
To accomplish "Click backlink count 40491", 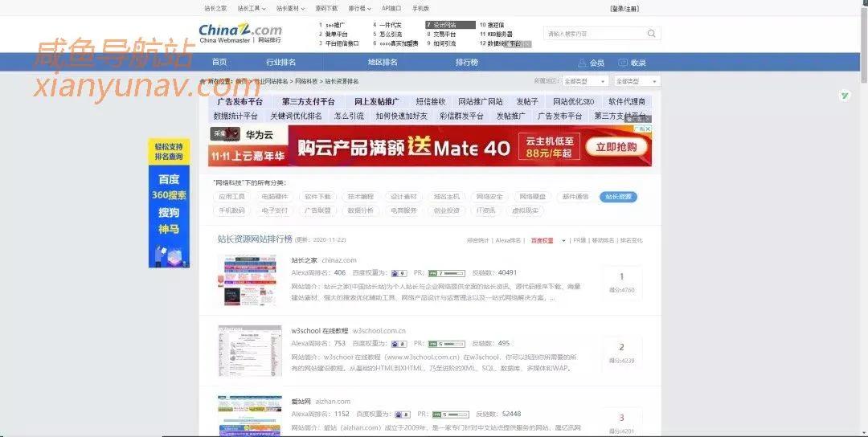I will tap(508, 272).
